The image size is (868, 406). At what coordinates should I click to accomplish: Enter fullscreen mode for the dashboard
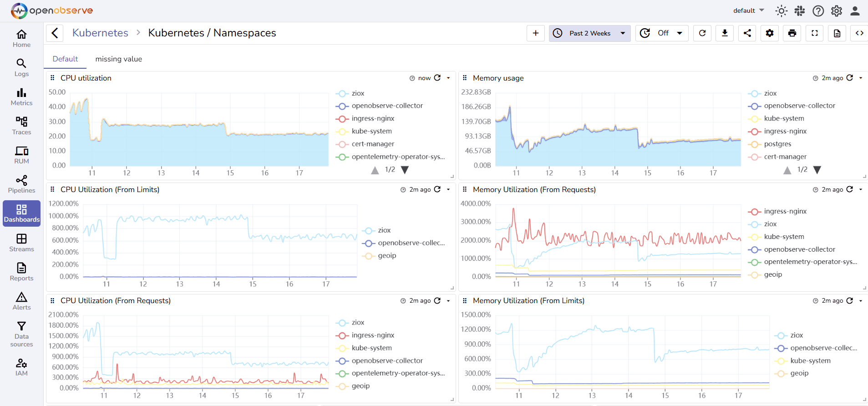coord(815,33)
